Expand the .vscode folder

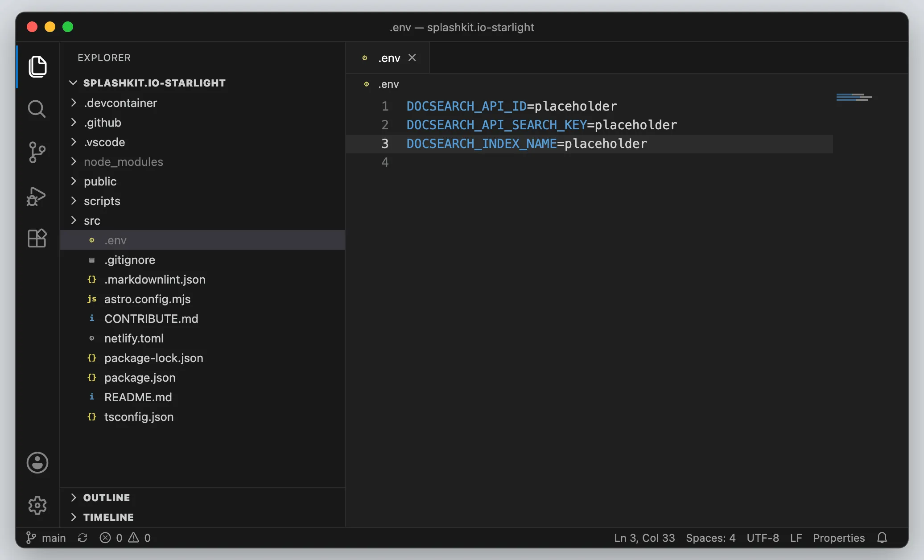click(202, 142)
